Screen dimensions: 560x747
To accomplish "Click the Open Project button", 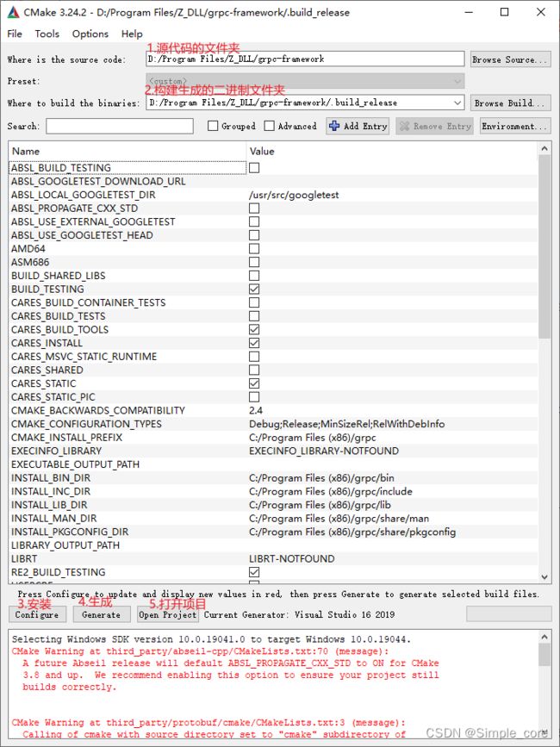I will [x=168, y=614].
